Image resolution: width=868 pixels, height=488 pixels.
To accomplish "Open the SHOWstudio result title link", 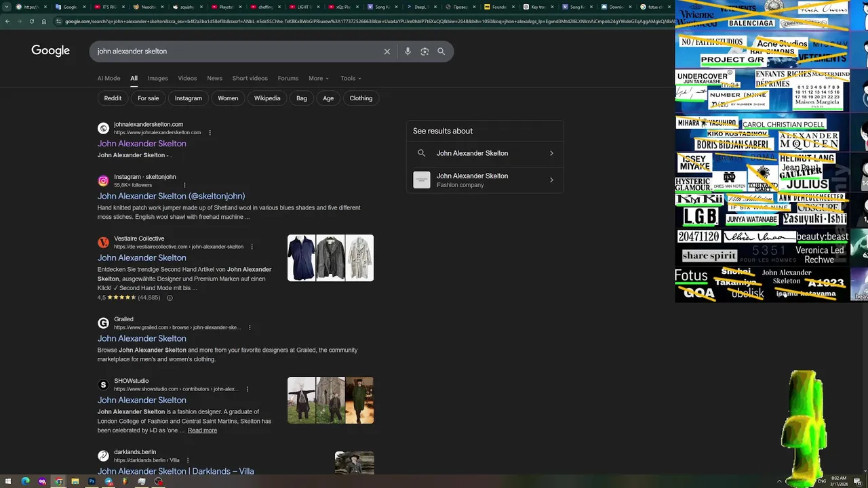I will 142,400.
